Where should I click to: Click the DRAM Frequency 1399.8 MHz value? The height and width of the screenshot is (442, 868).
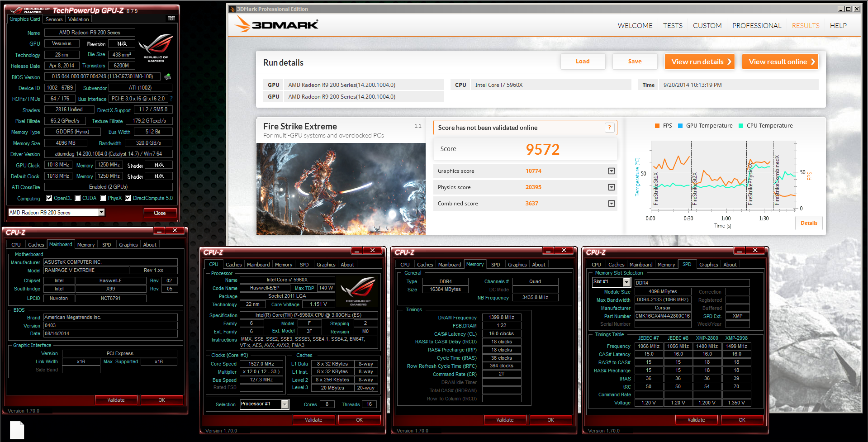pos(501,317)
